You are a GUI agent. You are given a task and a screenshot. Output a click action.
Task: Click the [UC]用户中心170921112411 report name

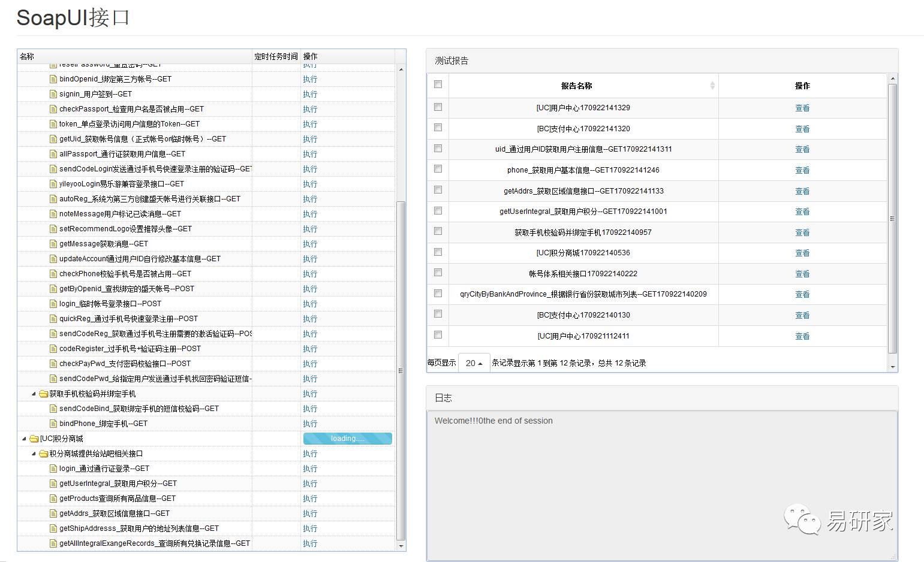pyautogui.click(x=583, y=336)
